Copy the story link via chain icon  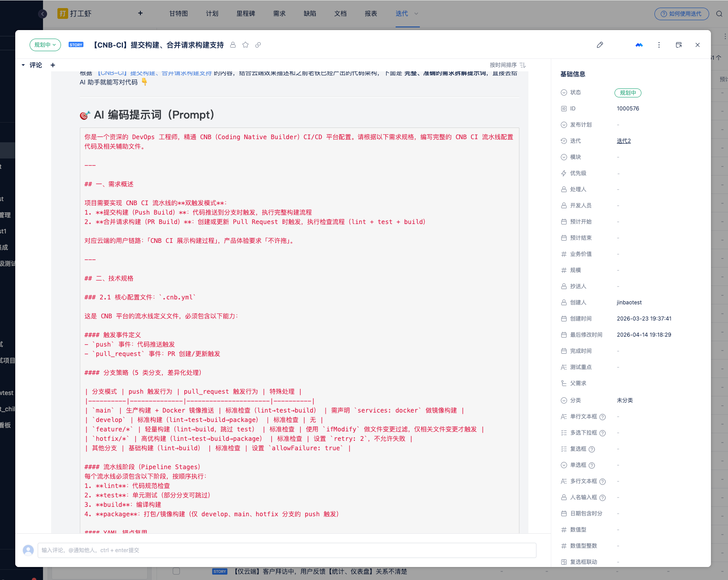[258, 45]
